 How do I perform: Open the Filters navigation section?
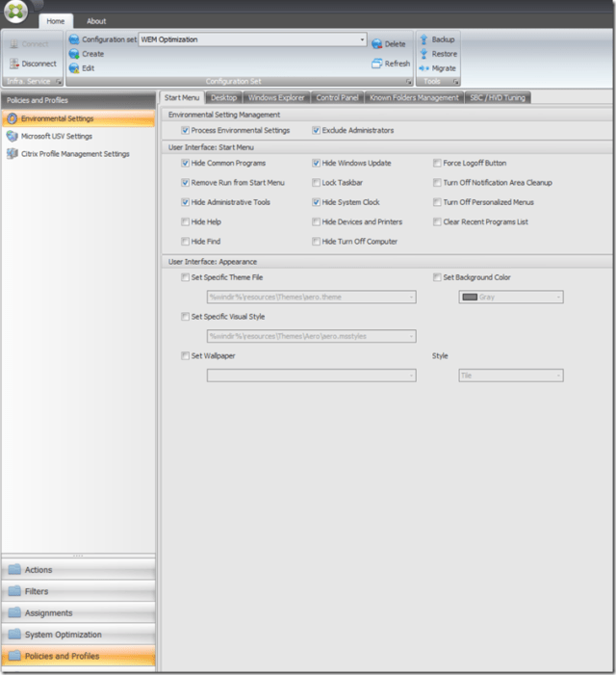click(x=78, y=591)
